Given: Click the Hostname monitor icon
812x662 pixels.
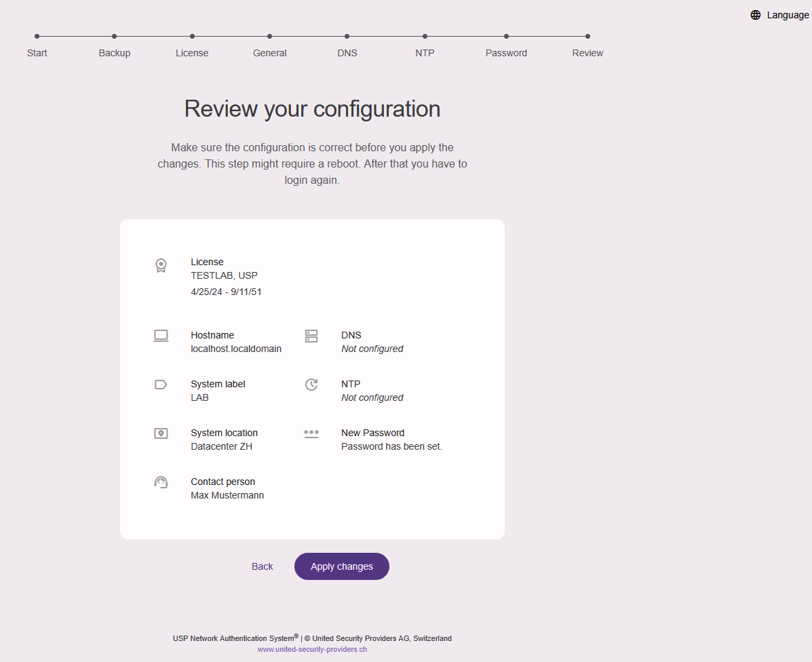Looking at the screenshot, I should 161,335.
